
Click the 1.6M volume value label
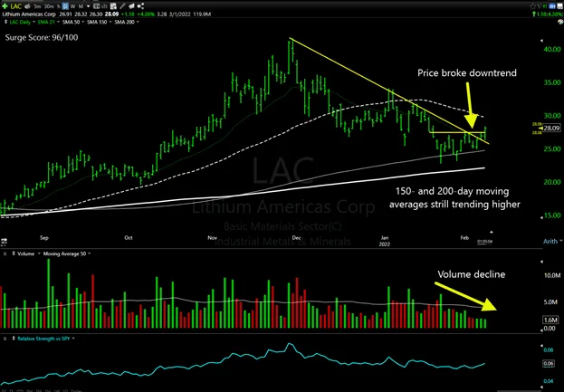pyautogui.click(x=550, y=320)
